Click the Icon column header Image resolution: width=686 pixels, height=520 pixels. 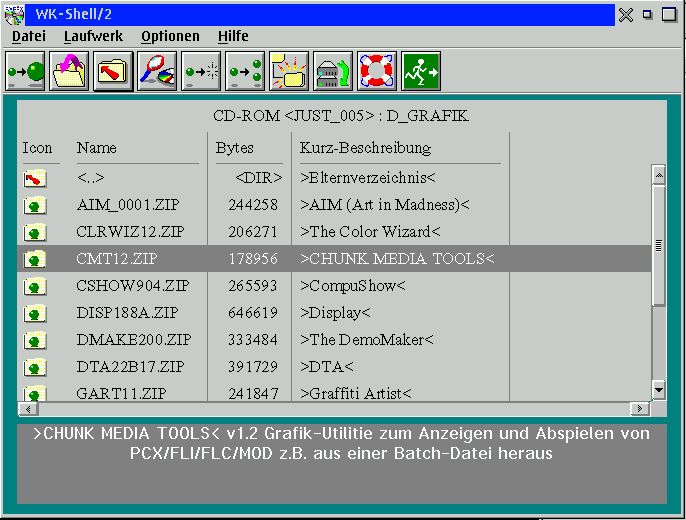coord(37,148)
